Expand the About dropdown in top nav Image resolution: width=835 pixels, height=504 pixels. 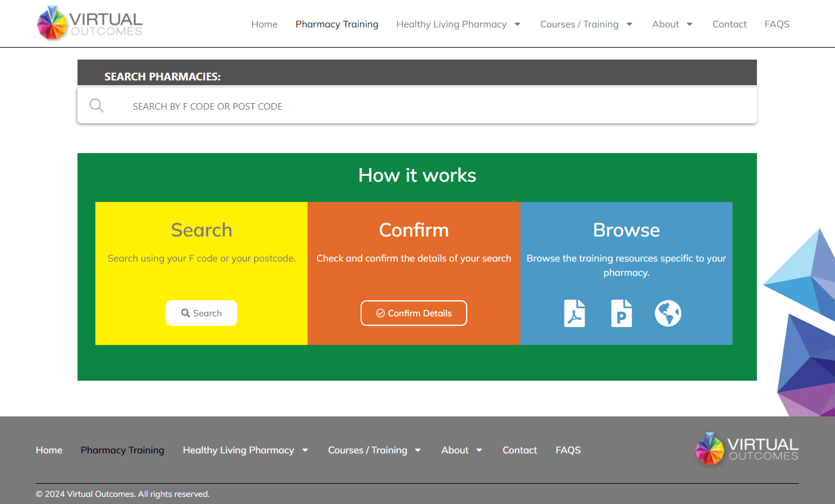point(690,24)
